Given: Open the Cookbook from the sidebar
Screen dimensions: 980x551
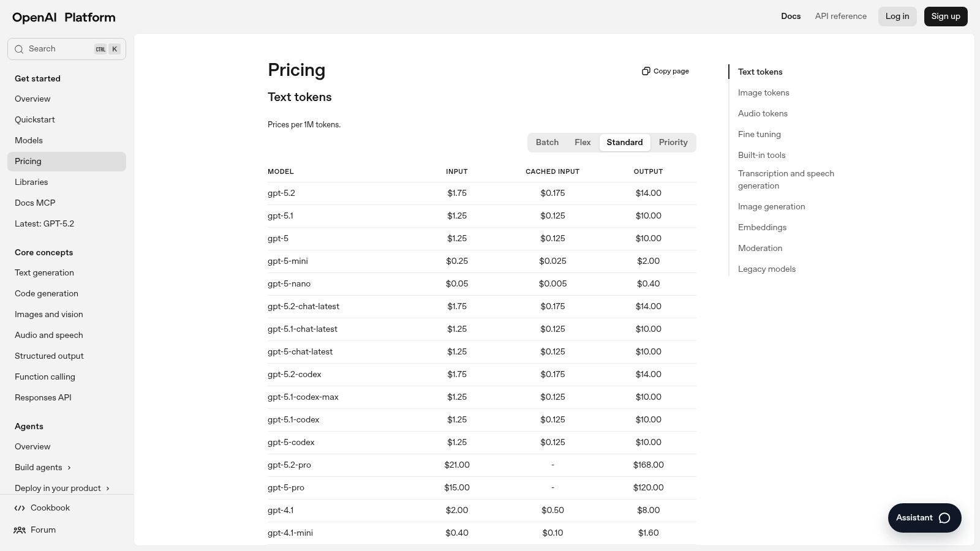Looking at the screenshot, I should point(50,508).
